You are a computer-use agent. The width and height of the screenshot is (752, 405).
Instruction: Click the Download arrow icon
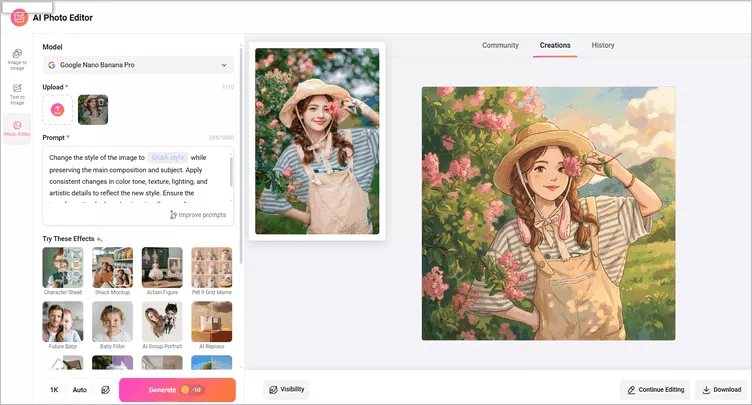706,390
